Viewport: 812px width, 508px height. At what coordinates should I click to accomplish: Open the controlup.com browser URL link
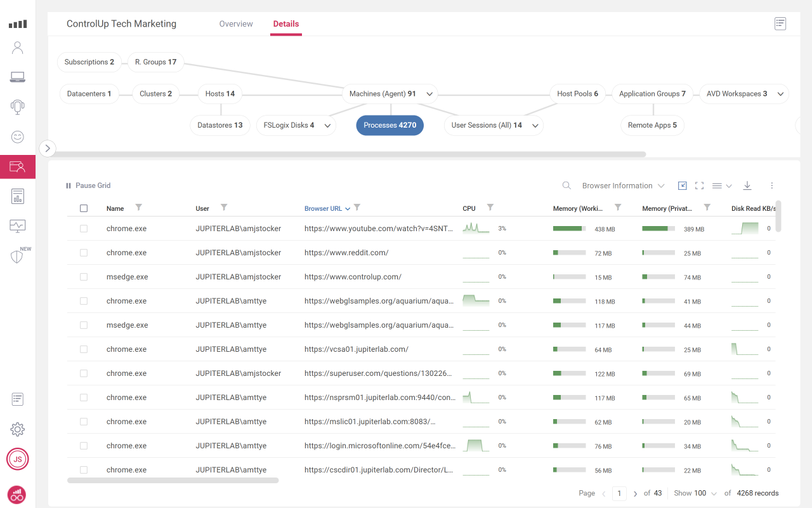pyautogui.click(x=353, y=276)
